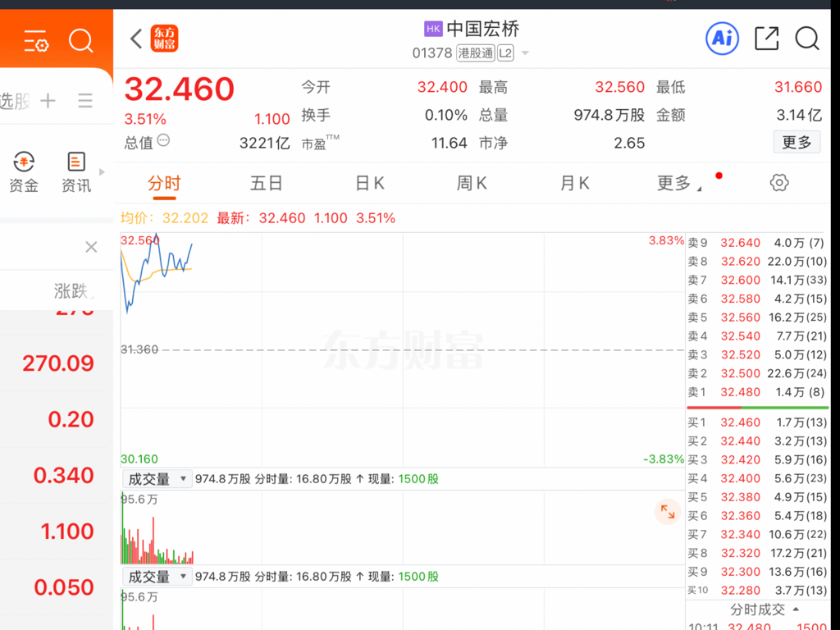
Task: Select sidebar row with value 0.20
Action: coord(57,419)
